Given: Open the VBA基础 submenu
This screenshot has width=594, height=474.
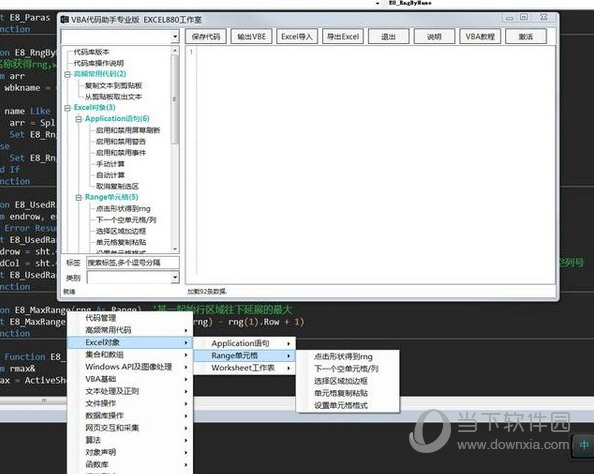Looking at the screenshot, I should 130,379.
